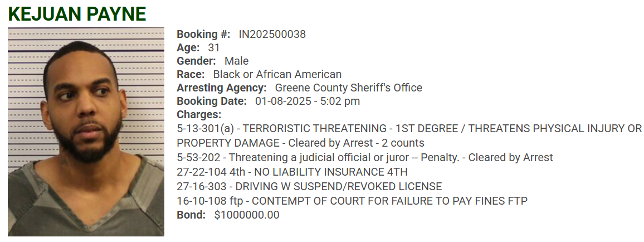Click the Gender value Male
The height and width of the screenshot is (242, 644).
click(x=236, y=61)
